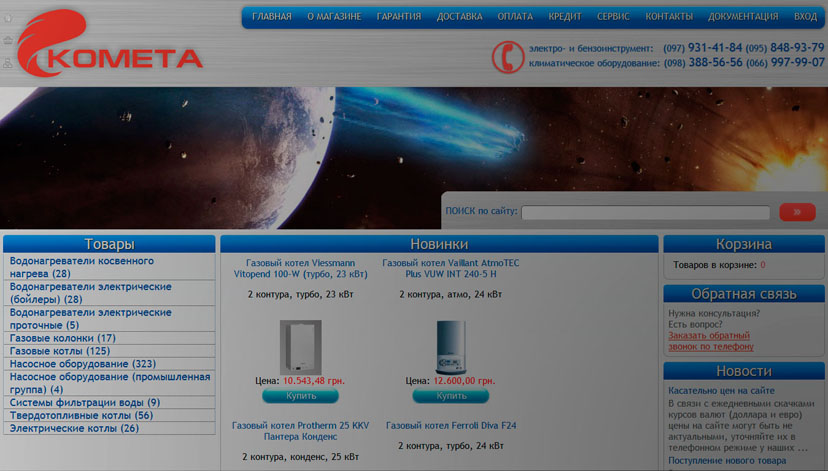Click the small sitemap icon beside logo
The height and width of the screenshot is (471, 828).
(8, 63)
